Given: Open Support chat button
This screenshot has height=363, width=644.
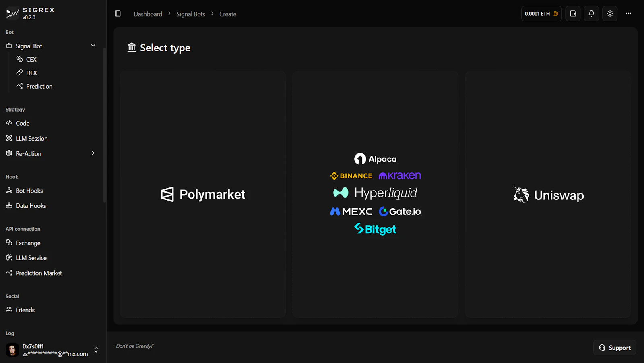Looking at the screenshot, I should point(615,348).
